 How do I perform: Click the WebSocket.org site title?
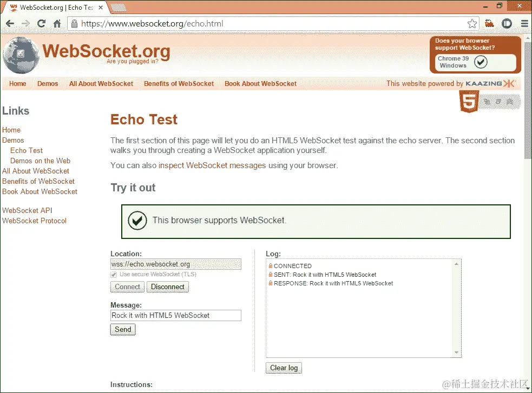pos(106,51)
